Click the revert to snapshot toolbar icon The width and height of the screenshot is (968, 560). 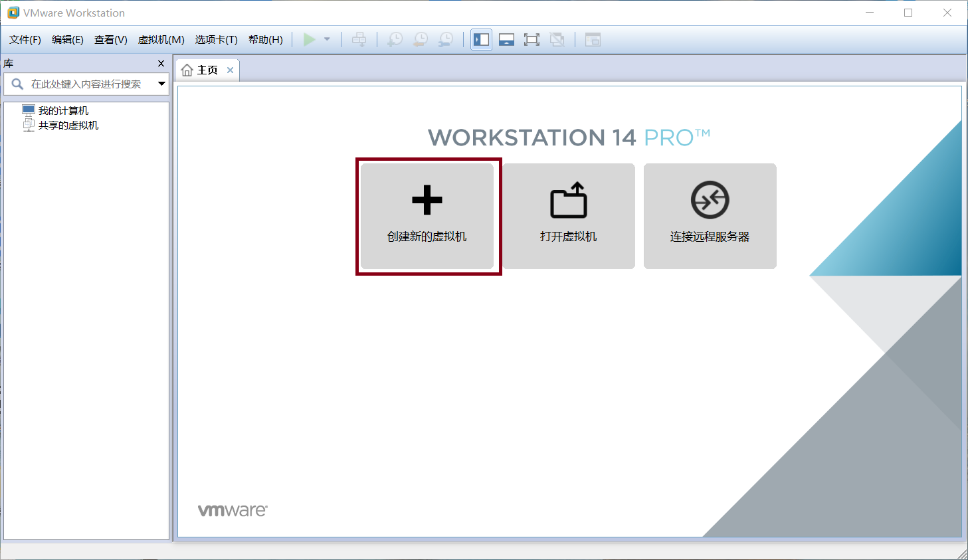(x=421, y=40)
